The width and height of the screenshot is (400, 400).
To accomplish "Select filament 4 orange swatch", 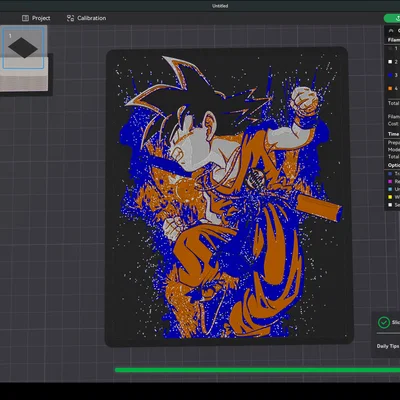I will point(390,89).
